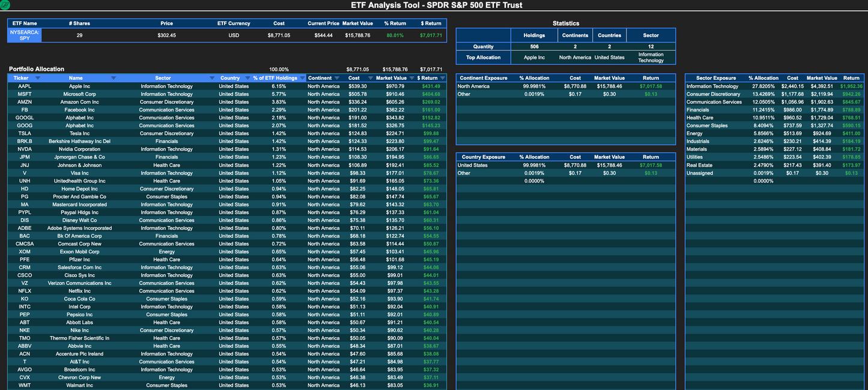Open the filter on the Sector column
This screenshot has width=868, height=390.
212,78
